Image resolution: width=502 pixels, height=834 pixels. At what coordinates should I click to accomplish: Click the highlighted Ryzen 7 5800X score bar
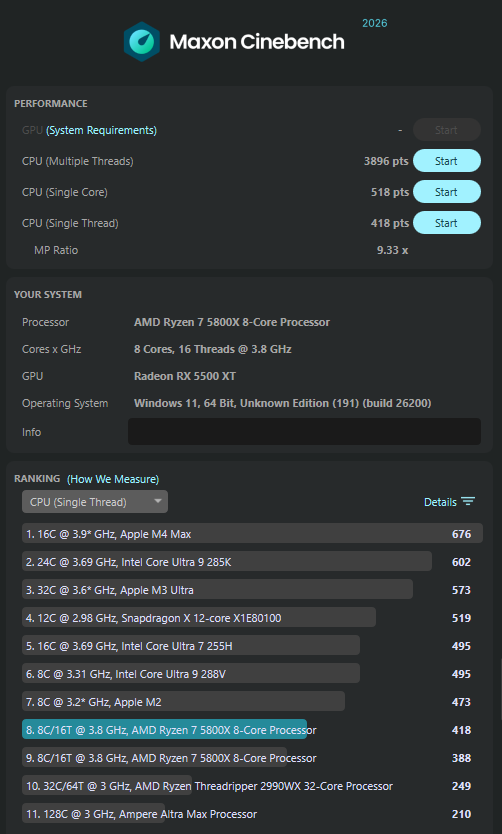[x=164, y=730]
